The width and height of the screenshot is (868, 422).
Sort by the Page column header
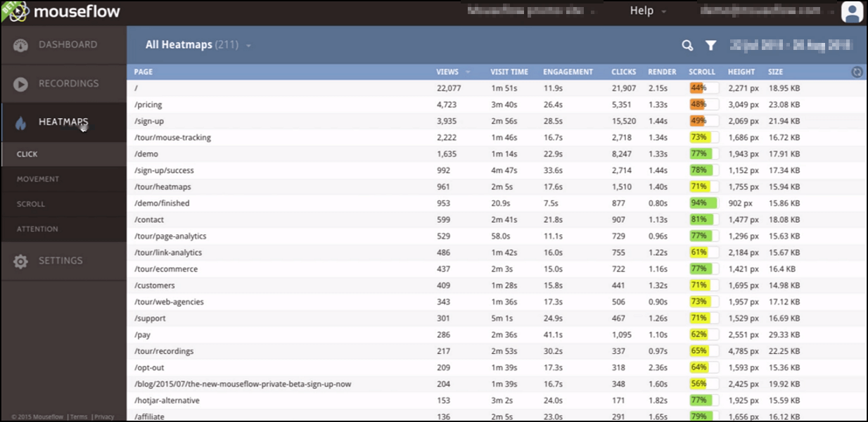point(143,72)
